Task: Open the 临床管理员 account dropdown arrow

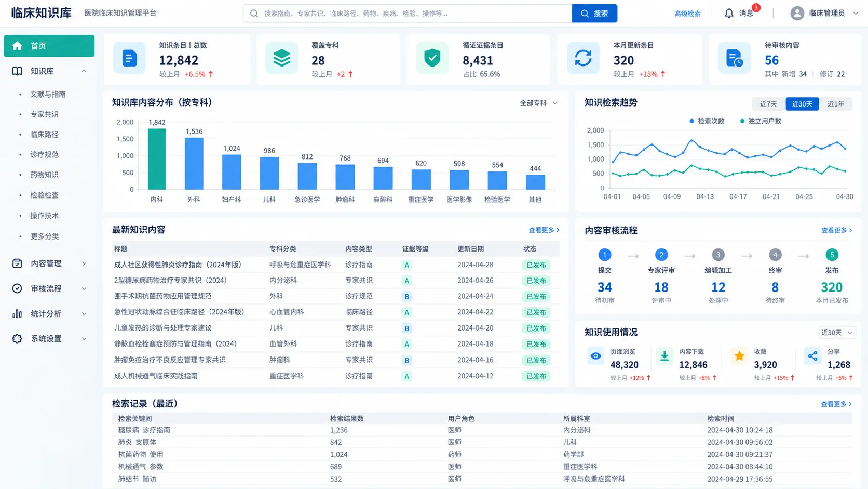Action: click(856, 14)
